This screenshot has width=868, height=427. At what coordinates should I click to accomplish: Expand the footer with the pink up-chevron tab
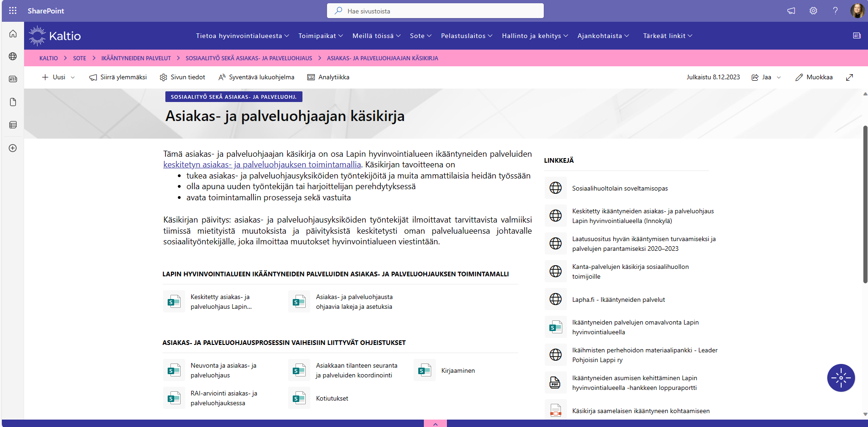click(435, 424)
